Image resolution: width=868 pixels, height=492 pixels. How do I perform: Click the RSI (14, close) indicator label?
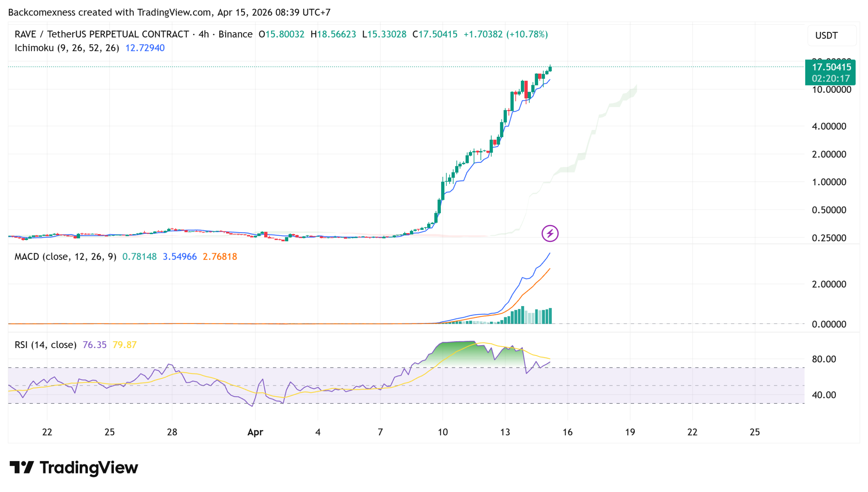coord(45,344)
